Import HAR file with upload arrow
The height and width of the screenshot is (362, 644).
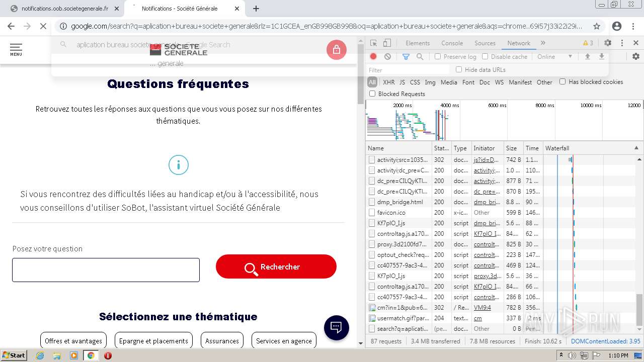click(x=587, y=57)
